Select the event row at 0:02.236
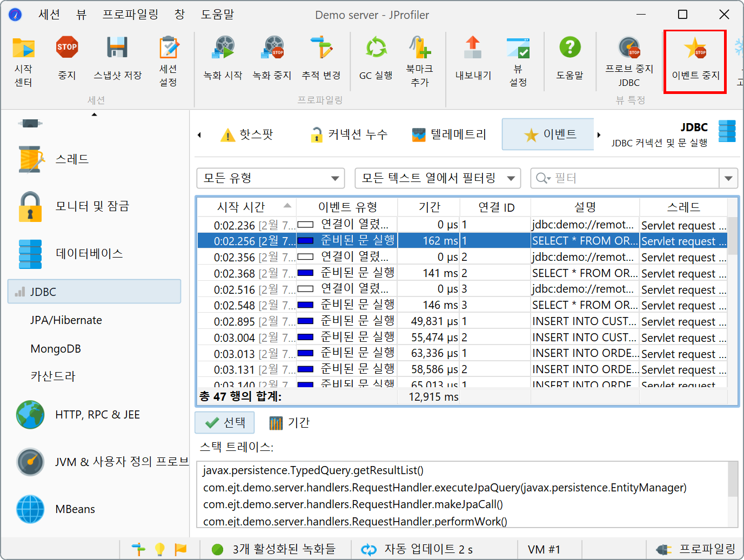This screenshot has width=744, height=560. point(463,225)
